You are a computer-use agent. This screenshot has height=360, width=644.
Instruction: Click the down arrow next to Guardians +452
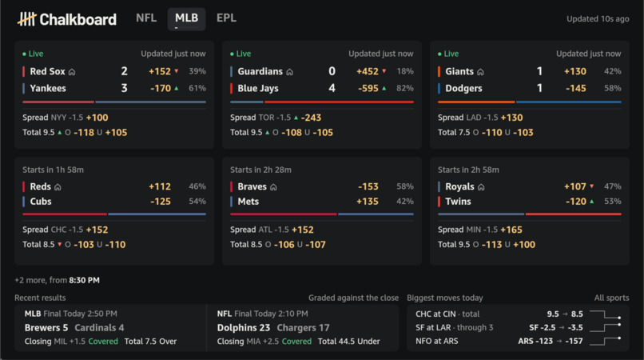[x=384, y=71]
